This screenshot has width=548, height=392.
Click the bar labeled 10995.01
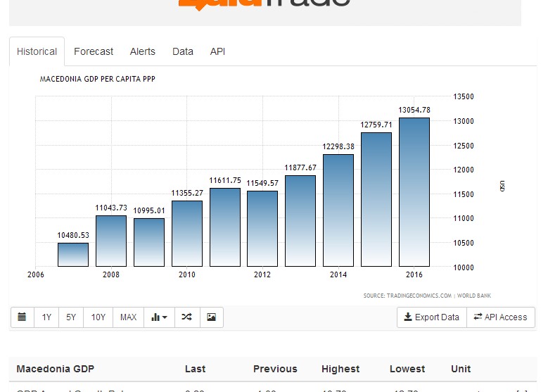(149, 242)
